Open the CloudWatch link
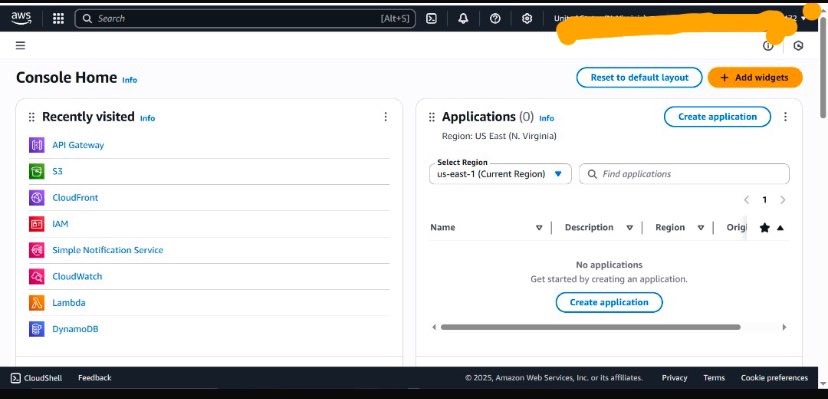This screenshot has height=399, width=828. click(x=77, y=277)
